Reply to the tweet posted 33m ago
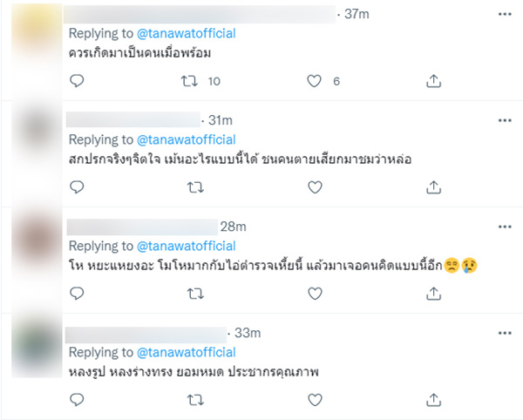 77,398
